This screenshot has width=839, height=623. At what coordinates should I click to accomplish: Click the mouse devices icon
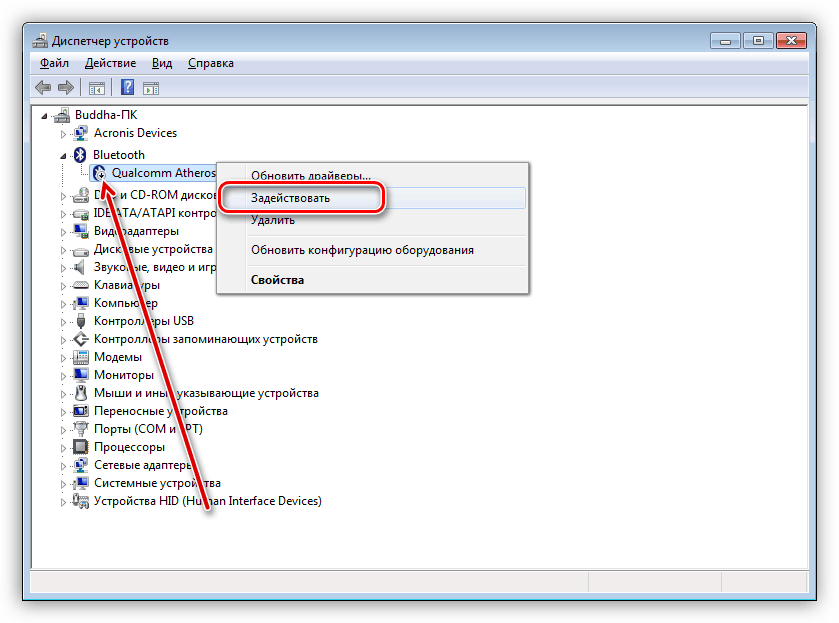click(81, 393)
